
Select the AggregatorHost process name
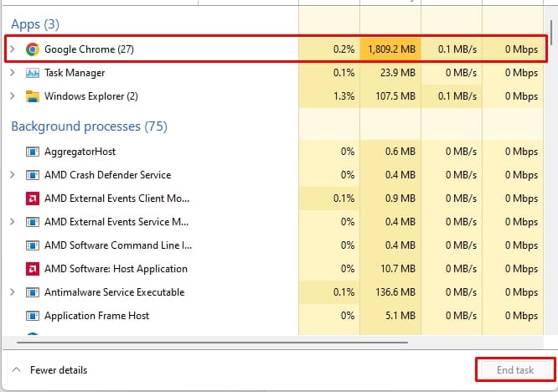[x=80, y=152]
